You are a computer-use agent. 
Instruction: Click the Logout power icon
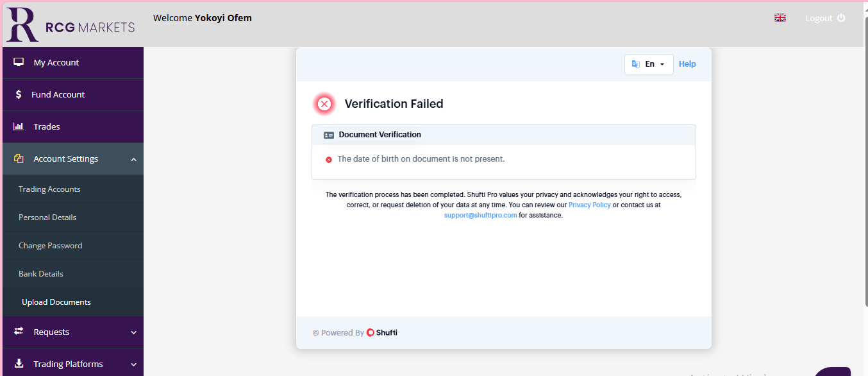click(x=841, y=18)
